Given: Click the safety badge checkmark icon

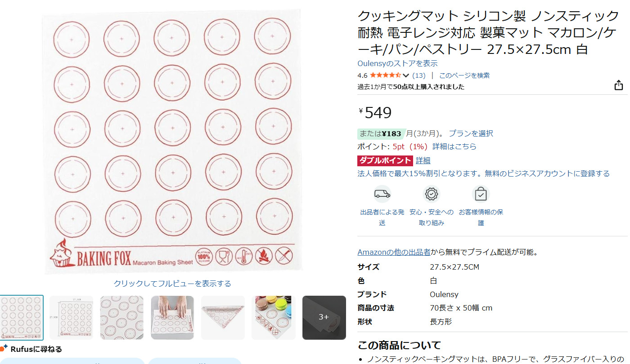Looking at the screenshot, I should pyautogui.click(x=432, y=194).
